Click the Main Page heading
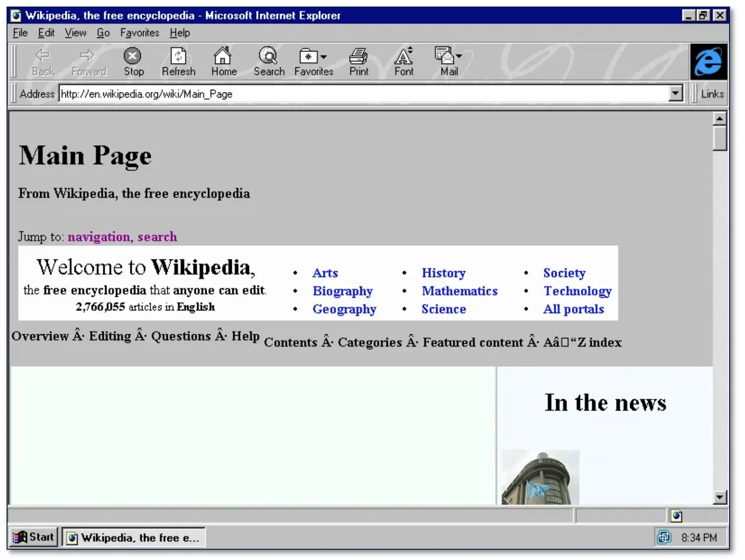Screen dimensions: 745x560 85,156
